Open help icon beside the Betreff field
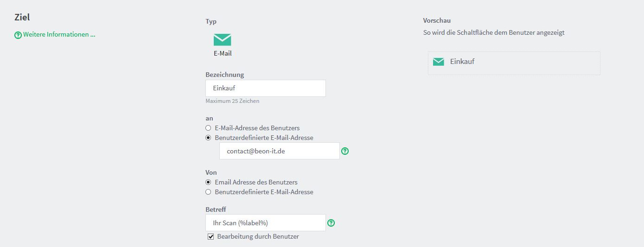Viewport: 644px width, 247px height. coord(331,223)
